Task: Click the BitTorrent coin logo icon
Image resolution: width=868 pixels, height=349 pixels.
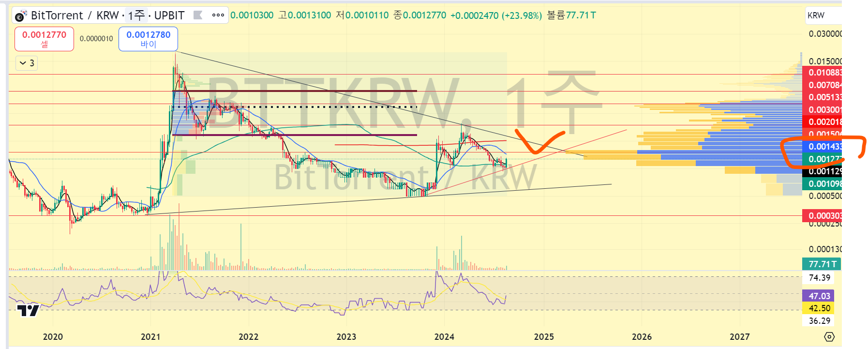Action: click(x=20, y=16)
